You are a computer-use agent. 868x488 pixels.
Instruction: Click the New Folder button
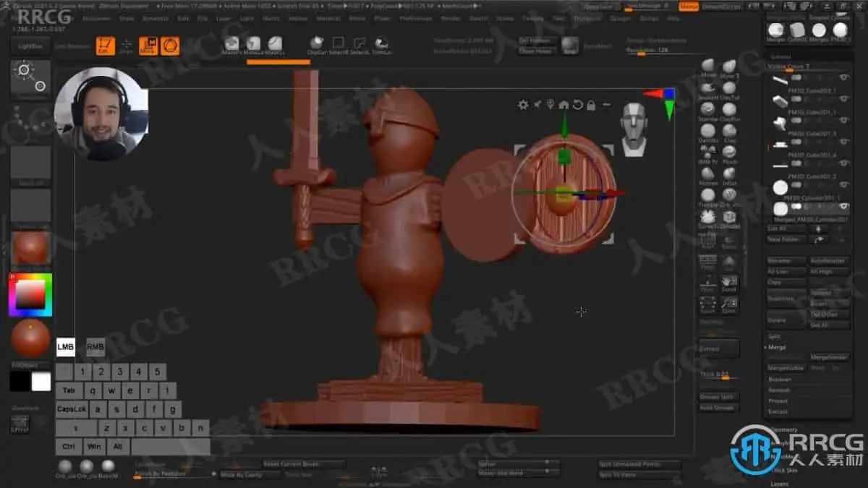[x=786, y=239]
